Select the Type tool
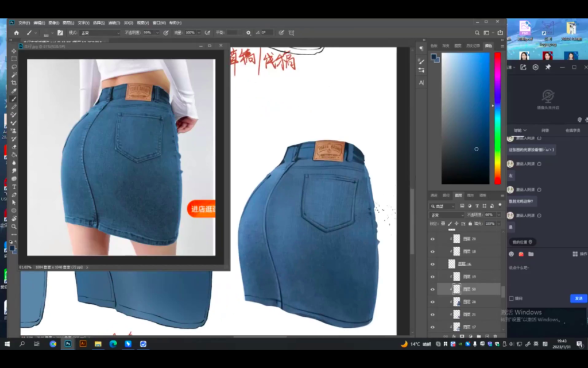The image size is (588, 368). pos(14,194)
